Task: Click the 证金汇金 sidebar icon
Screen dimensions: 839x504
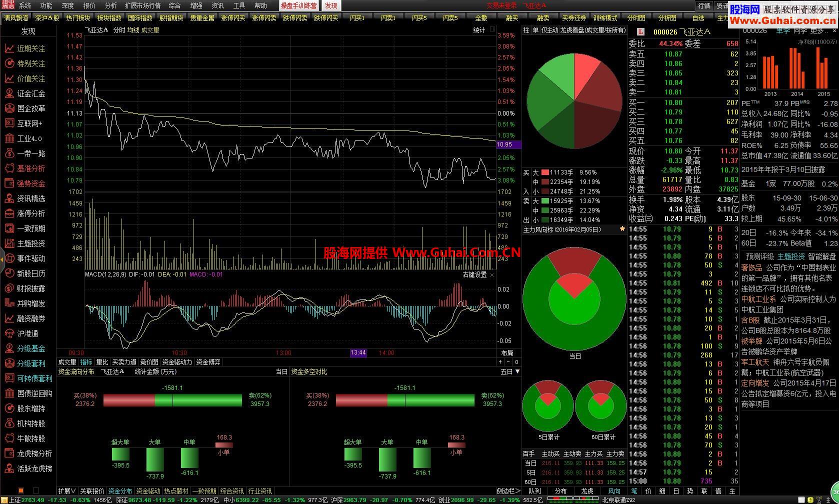Action: click(x=9, y=93)
